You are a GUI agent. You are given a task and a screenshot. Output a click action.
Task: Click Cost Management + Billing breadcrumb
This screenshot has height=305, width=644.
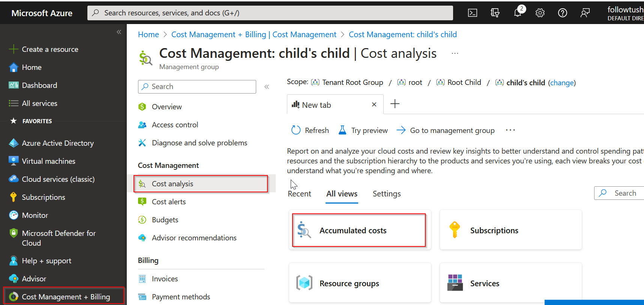(254, 35)
